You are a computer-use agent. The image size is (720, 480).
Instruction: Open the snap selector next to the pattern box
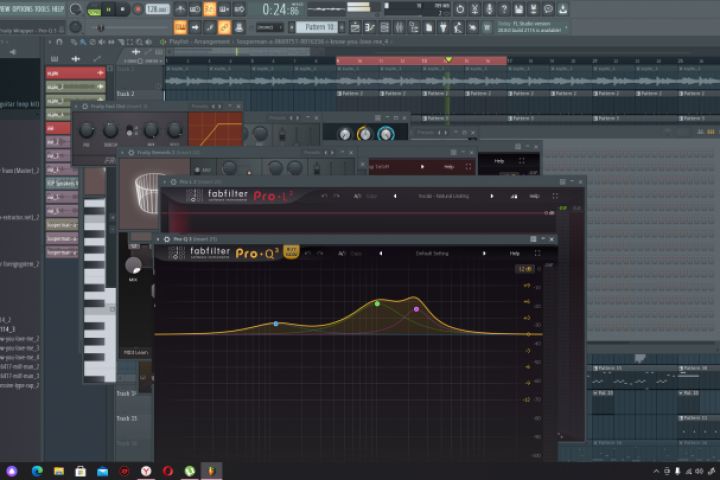click(270, 28)
